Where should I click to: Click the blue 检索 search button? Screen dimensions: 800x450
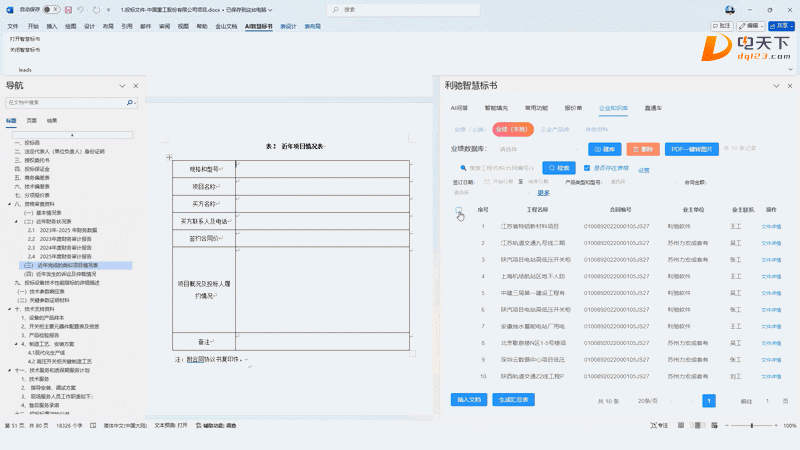(559, 168)
